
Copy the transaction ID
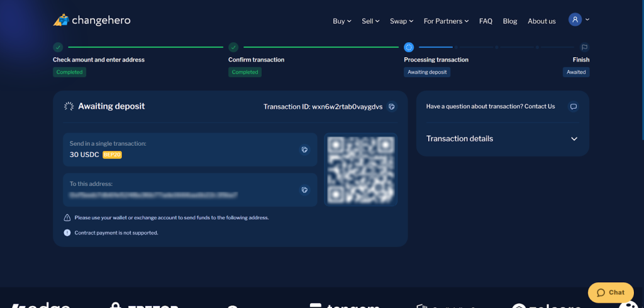click(392, 107)
